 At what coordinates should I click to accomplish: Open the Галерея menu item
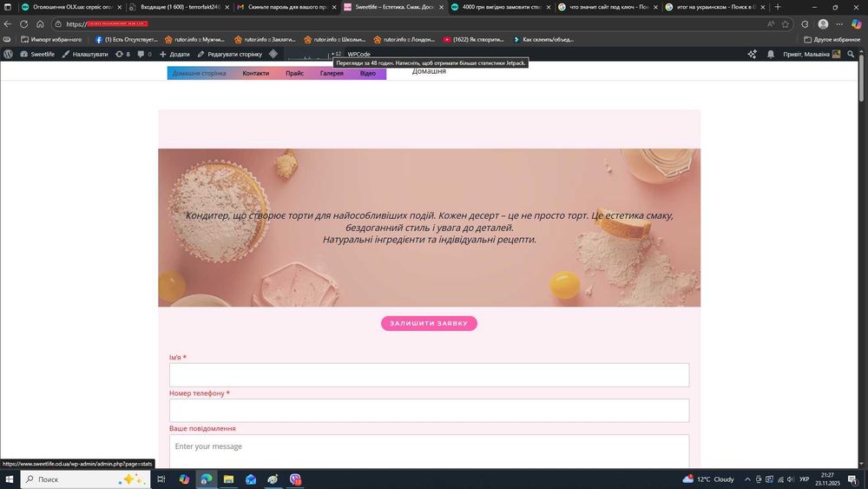[x=332, y=73]
